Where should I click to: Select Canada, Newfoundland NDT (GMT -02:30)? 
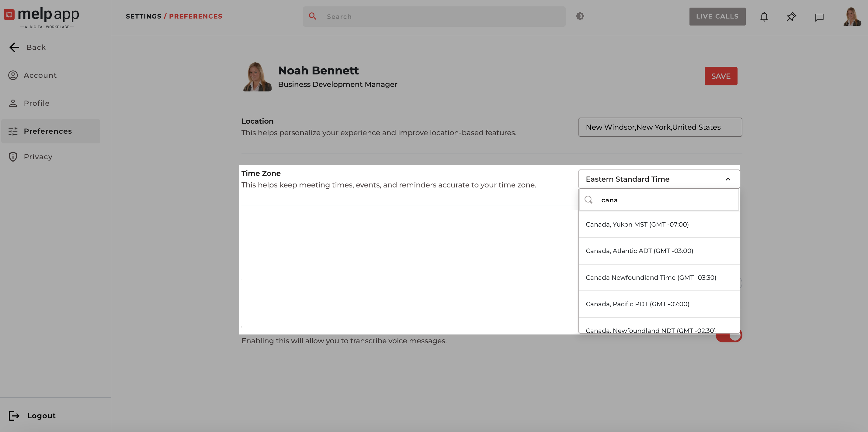[659, 326]
